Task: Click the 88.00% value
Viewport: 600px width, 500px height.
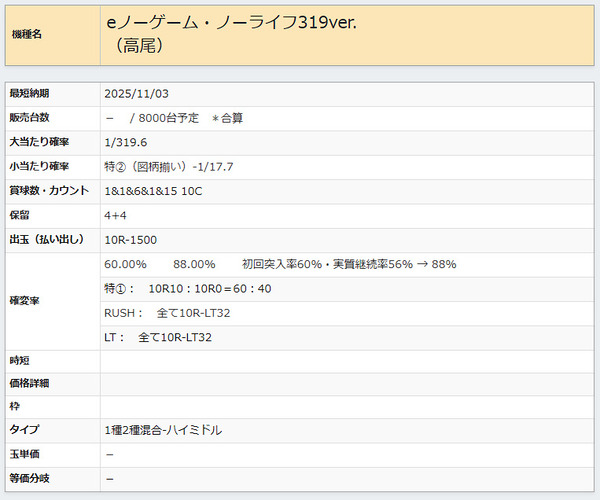Action: click(194, 264)
